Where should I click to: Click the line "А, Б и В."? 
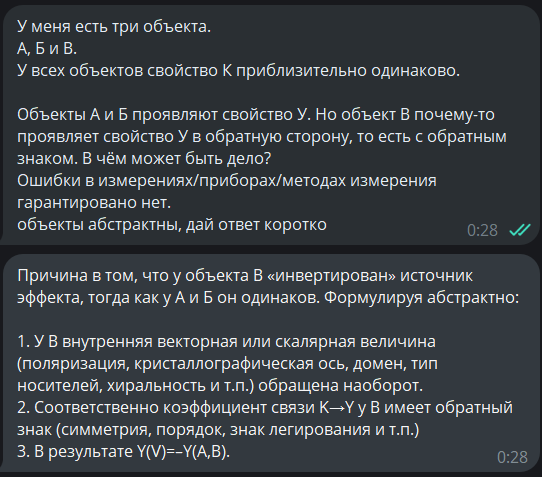47,48
